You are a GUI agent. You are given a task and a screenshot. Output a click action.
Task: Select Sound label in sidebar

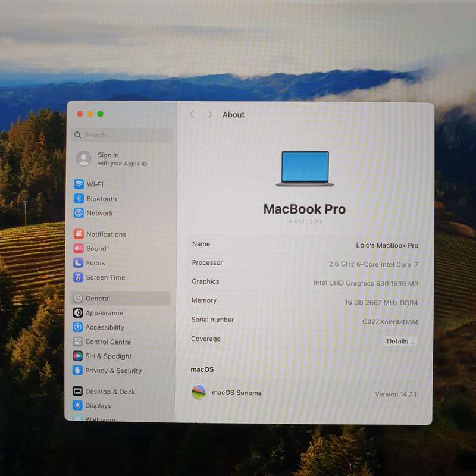[96, 248]
